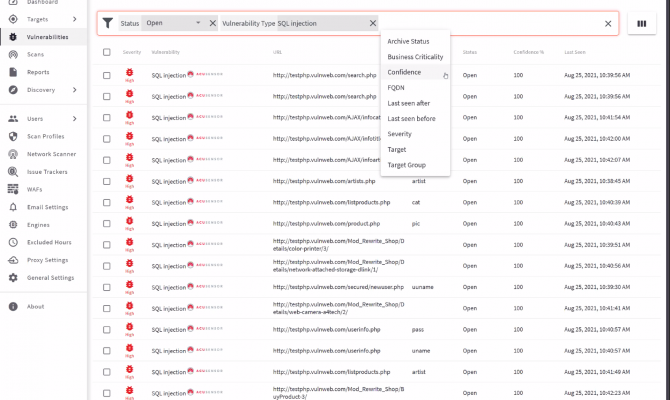Image resolution: width=670 pixels, height=400 pixels.
Task: Open the column chooser icon button
Action: pos(642,24)
